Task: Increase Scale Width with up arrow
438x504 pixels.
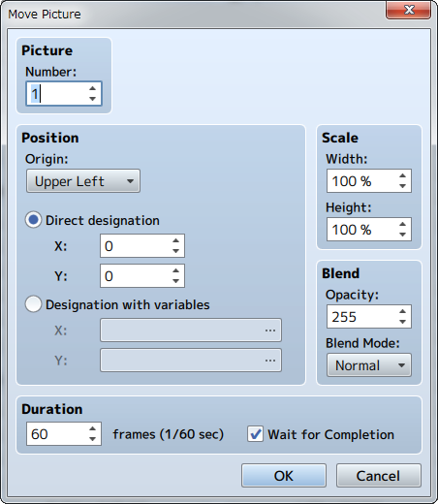Action: click(402, 175)
